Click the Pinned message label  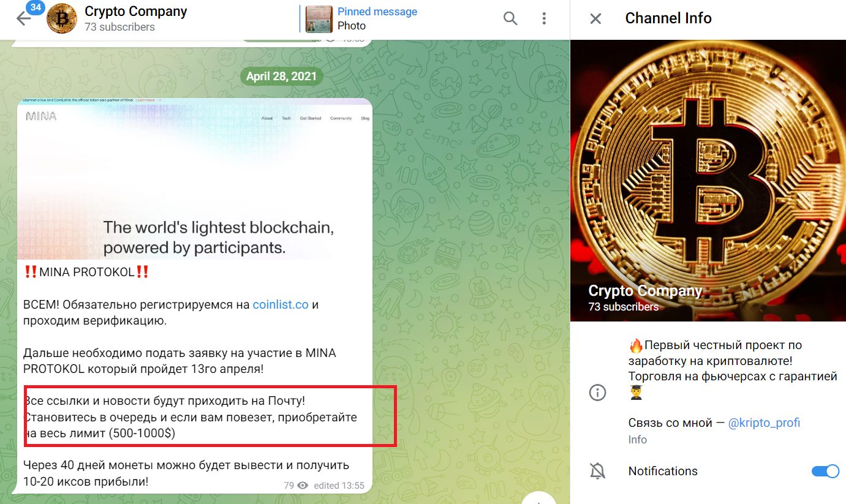377,12
